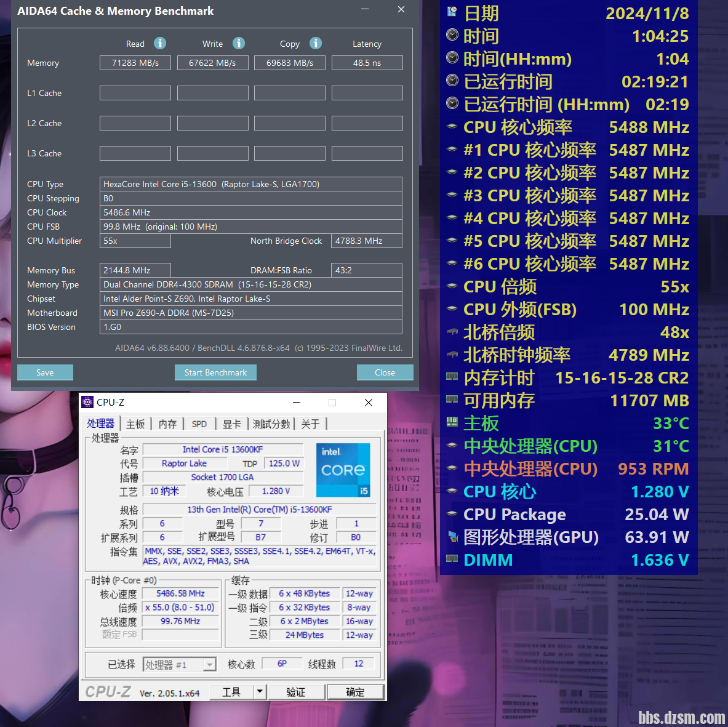Switch to the 显卡 graphics tab
Image resolution: width=728 pixels, height=727 pixels.
click(x=232, y=424)
